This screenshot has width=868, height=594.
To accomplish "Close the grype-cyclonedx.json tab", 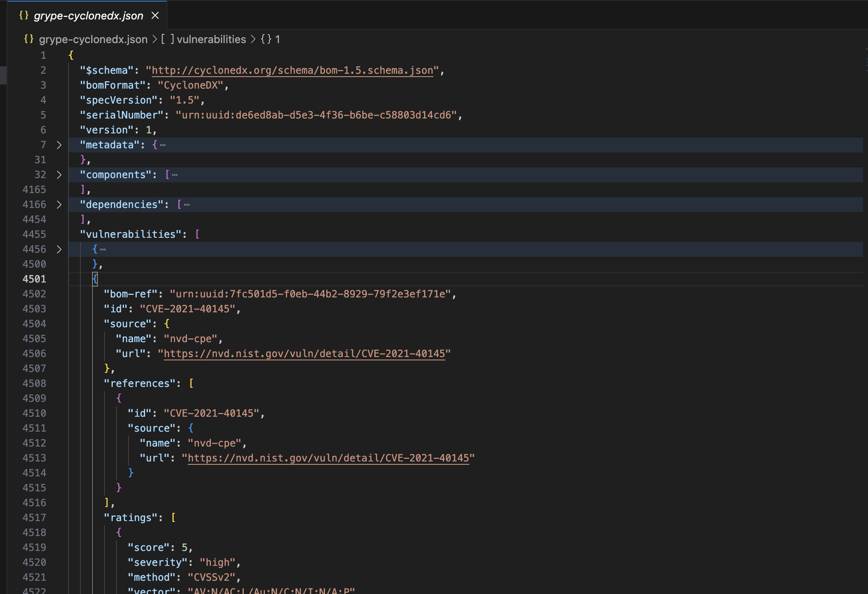I will [x=155, y=16].
